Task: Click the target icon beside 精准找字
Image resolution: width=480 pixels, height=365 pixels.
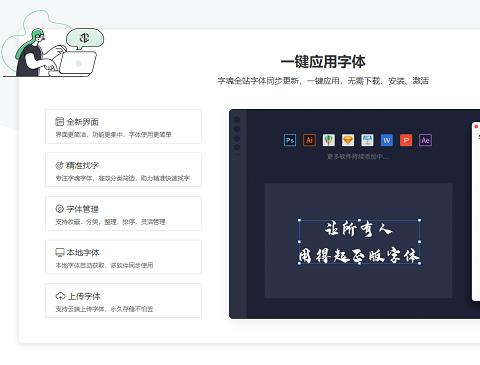Action: [59, 165]
